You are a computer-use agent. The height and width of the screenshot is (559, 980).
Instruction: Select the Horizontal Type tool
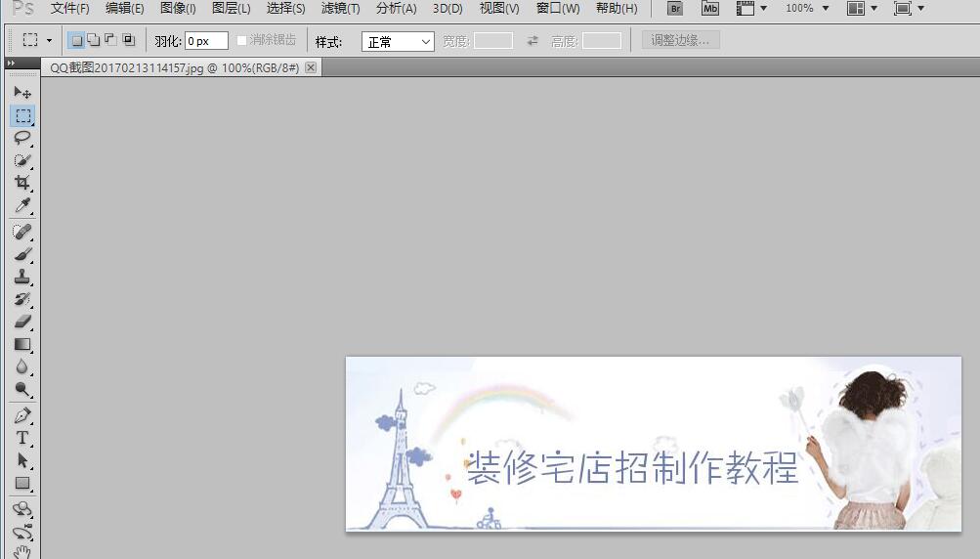point(22,439)
